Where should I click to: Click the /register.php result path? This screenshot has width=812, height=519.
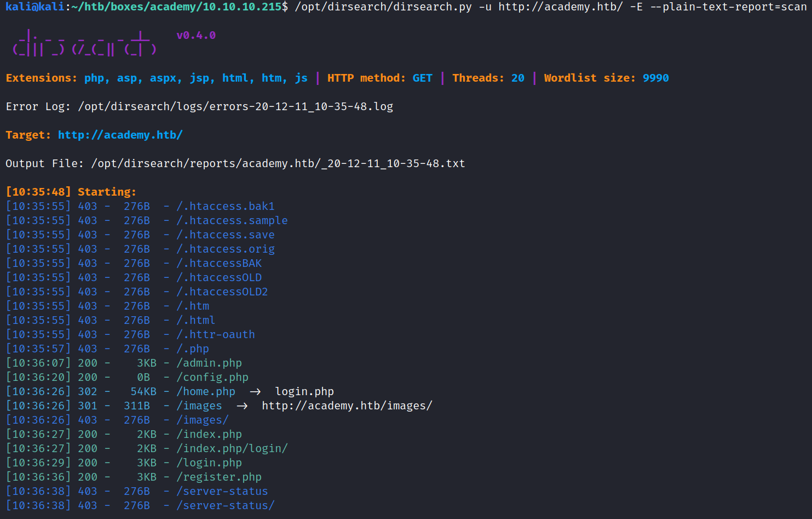(218, 477)
